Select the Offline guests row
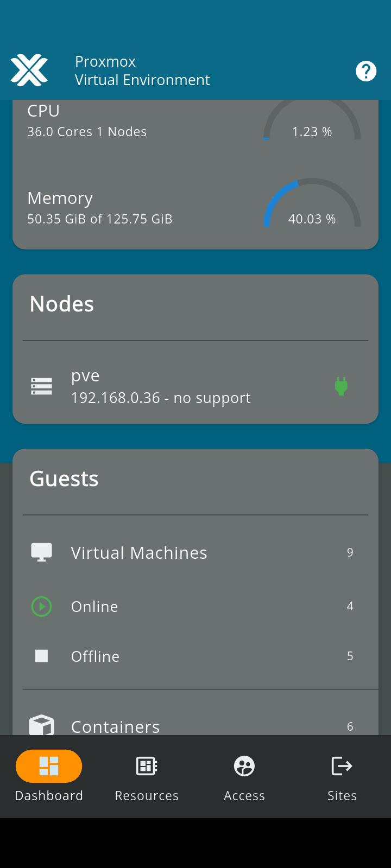391x868 pixels. tap(195, 656)
